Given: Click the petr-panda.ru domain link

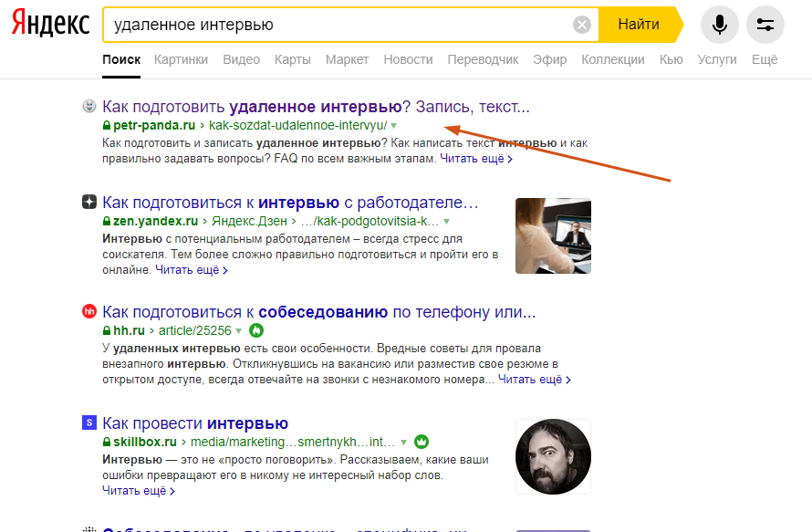Looking at the screenshot, I should [154, 125].
